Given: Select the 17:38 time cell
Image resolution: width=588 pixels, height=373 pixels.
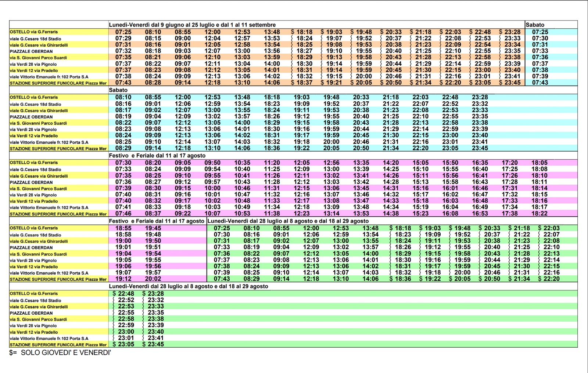Looking at the screenshot, I should (x=510, y=214).
